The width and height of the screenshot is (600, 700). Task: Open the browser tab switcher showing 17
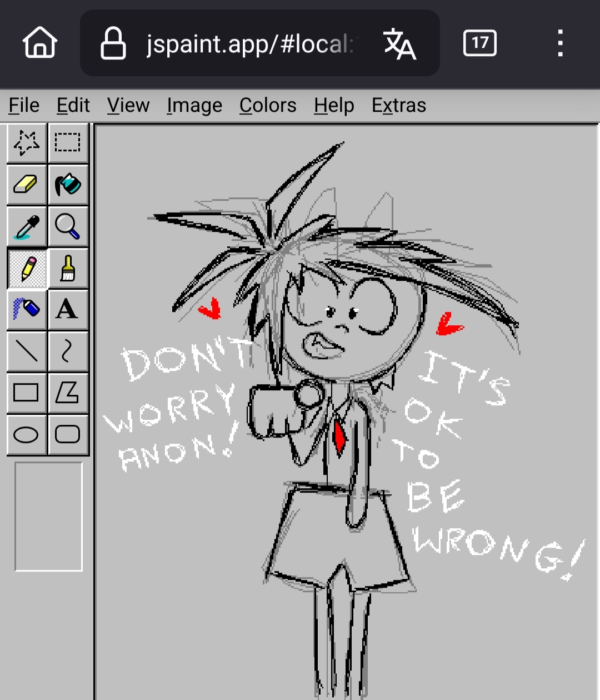(480, 43)
